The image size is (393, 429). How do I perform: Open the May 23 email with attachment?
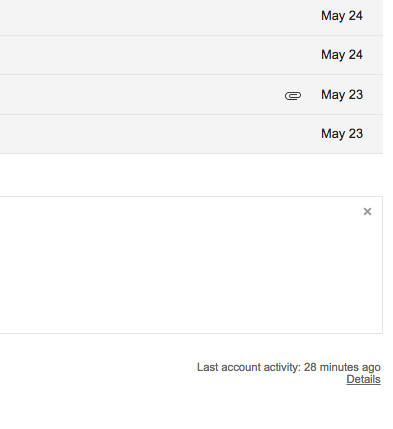[191, 95]
